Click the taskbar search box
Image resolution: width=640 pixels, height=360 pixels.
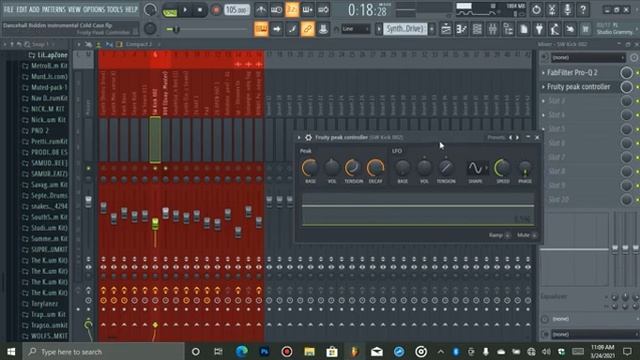[x=104, y=351]
